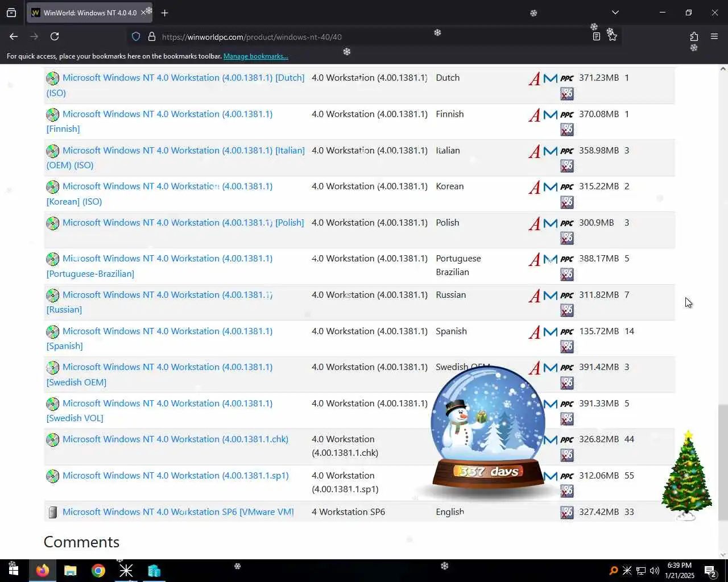Click the CD icon on the Russian row
The height and width of the screenshot is (582, 728).
pyautogui.click(x=52, y=296)
